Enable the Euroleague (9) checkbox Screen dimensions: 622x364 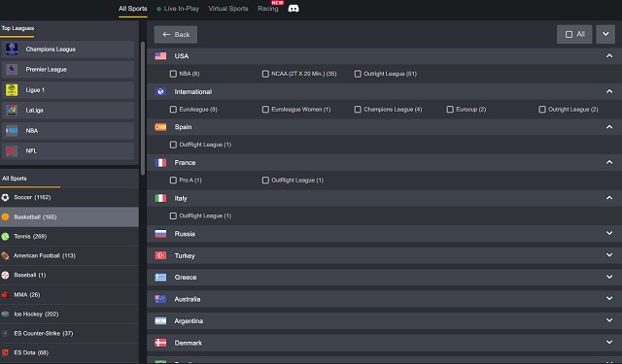click(173, 110)
